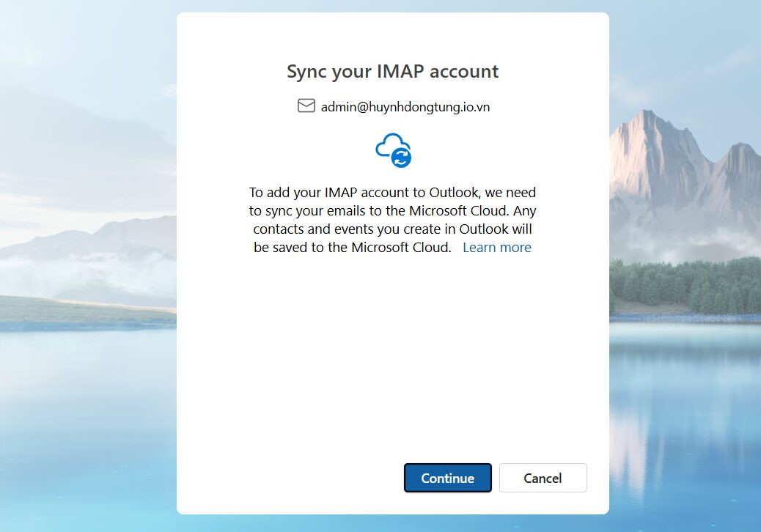This screenshot has height=532, width=761.
Task: Click the 'To add your IMAP account' paragraph
Action: (x=393, y=220)
